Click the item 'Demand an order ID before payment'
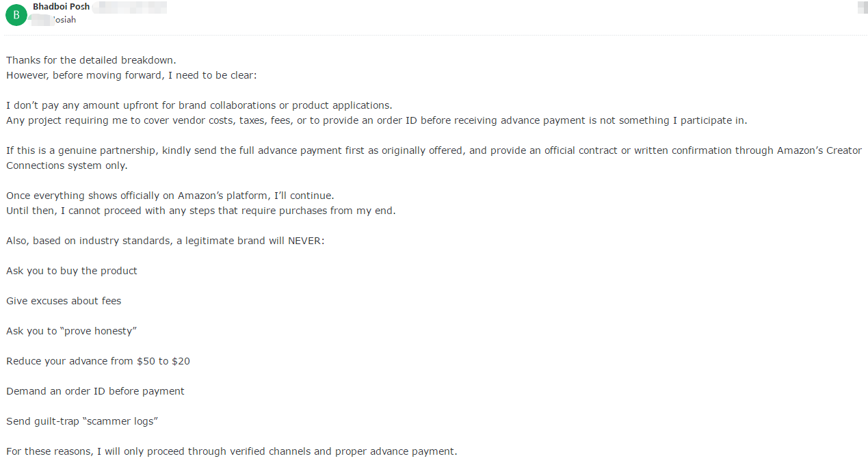Viewport: 868px width, 465px height. pos(95,391)
